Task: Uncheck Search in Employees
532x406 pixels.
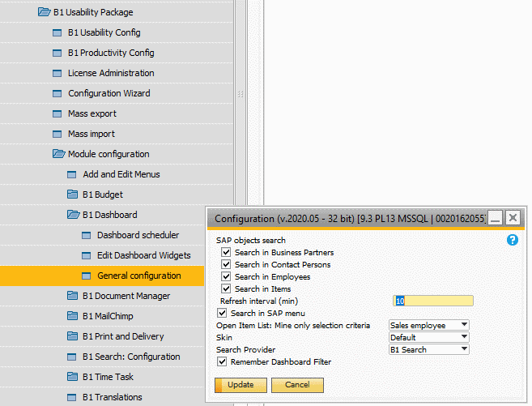Action: [x=226, y=276]
